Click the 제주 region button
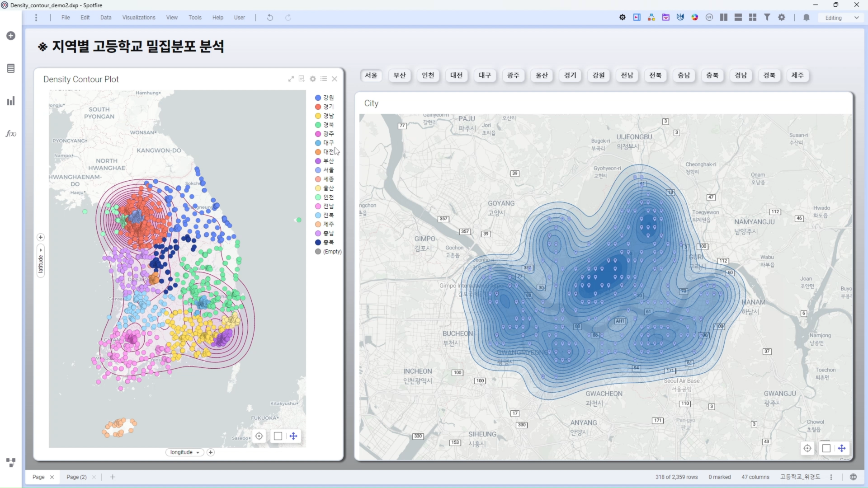Image resolution: width=868 pixels, height=488 pixels. (x=798, y=75)
